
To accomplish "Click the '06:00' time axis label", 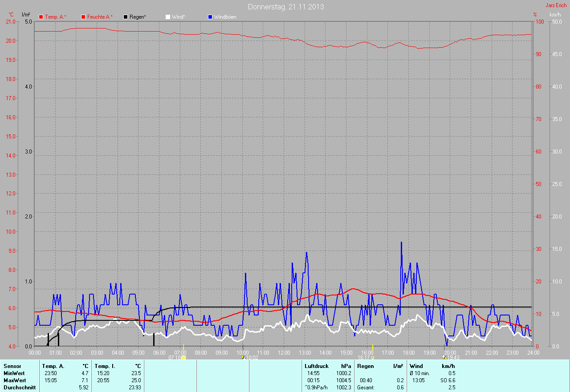I will [x=159, y=353].
